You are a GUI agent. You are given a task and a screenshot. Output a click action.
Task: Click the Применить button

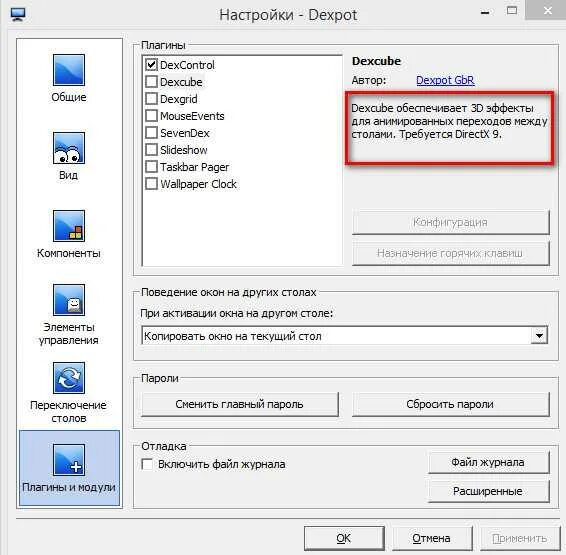(x=520, y=538)
